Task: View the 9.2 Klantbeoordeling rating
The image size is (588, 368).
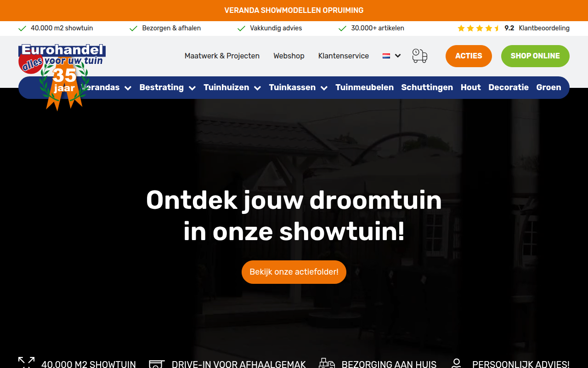Action: coord(537,28)
